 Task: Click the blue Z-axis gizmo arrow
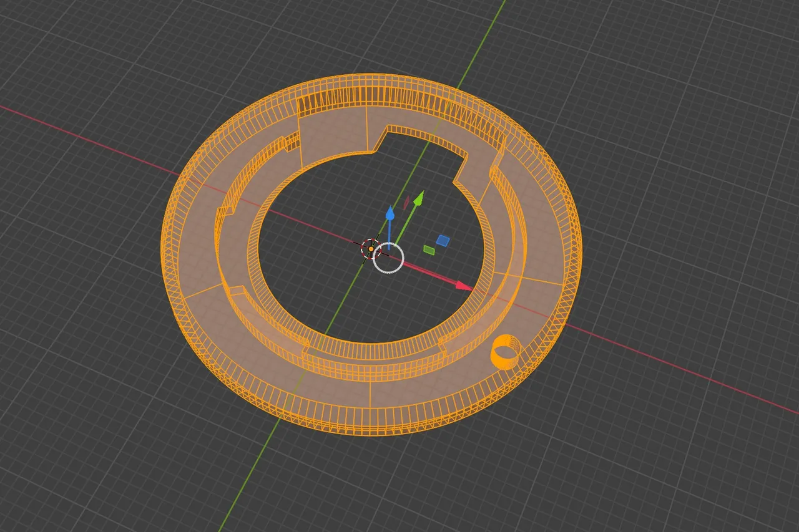click(390, 216)
